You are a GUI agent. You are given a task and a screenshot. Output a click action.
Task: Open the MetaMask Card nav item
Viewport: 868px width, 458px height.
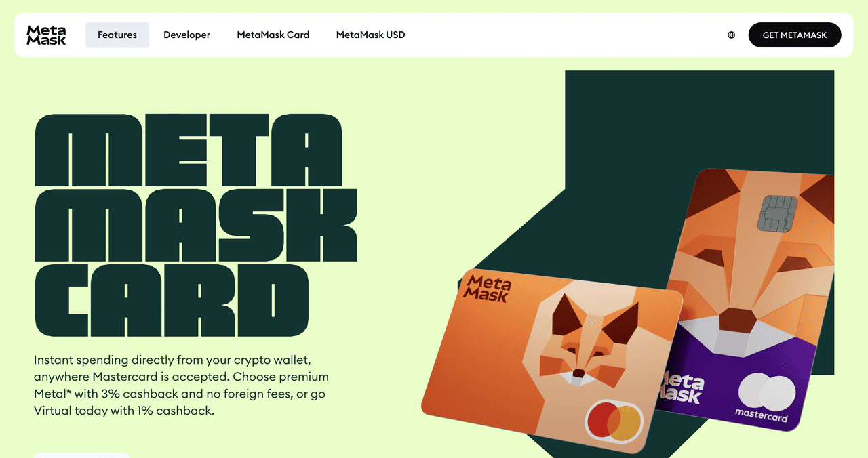click(273, 35)
